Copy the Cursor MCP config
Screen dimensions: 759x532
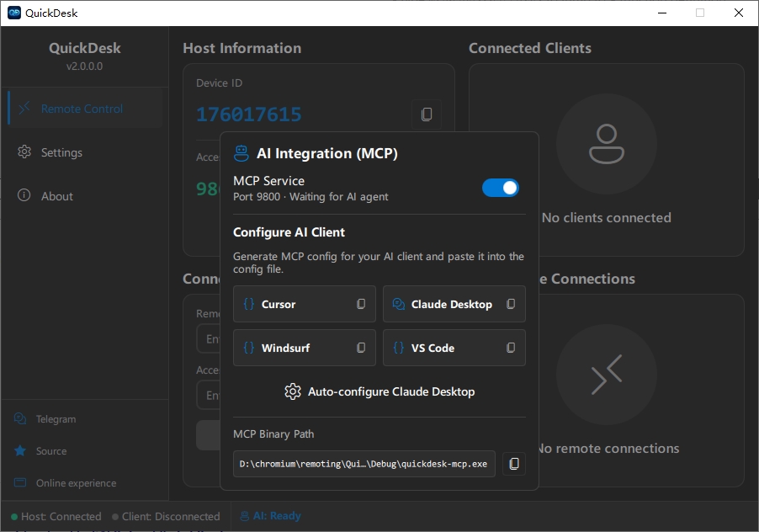pos(361,304)
